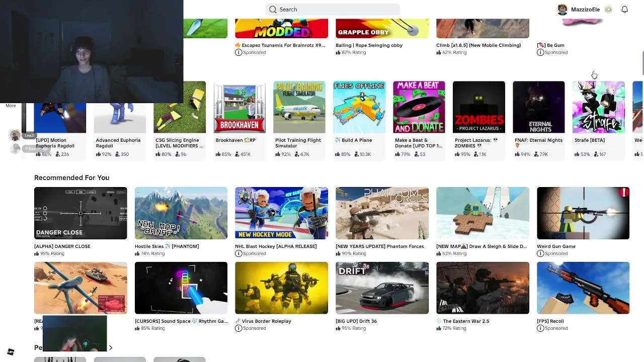Click the 451K player count under Brookhaven
Image resolution: width=644 pixels, height=362 pixels.
(245, 154)
